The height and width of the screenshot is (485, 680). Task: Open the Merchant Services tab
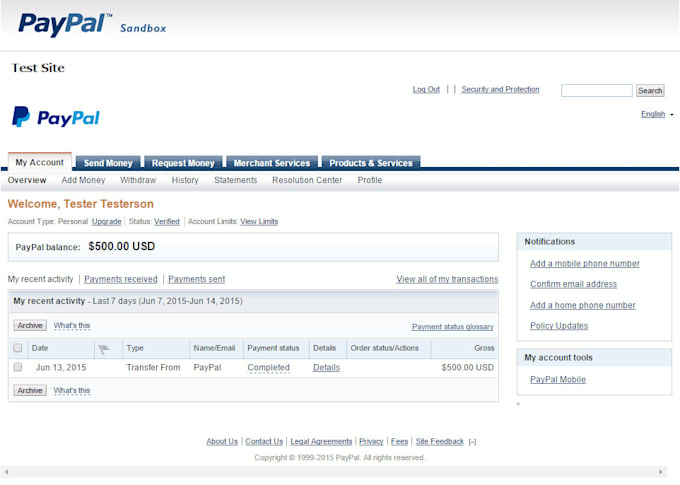point(272,163)
